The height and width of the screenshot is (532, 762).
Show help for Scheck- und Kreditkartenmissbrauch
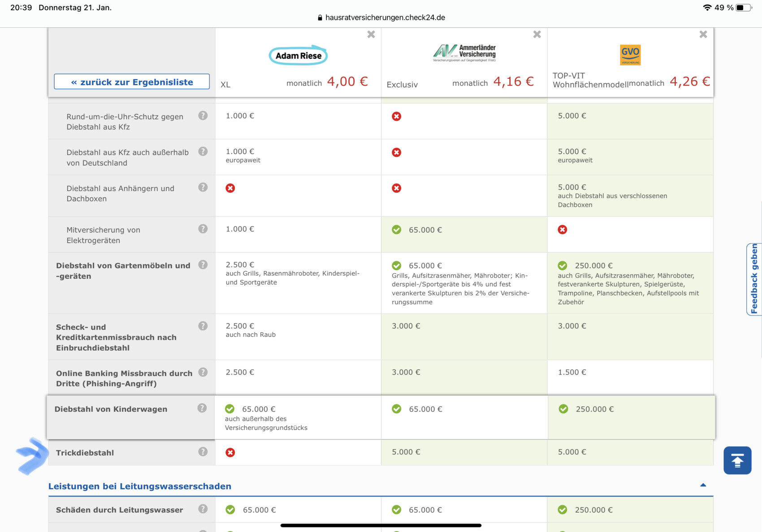point(203,326)
